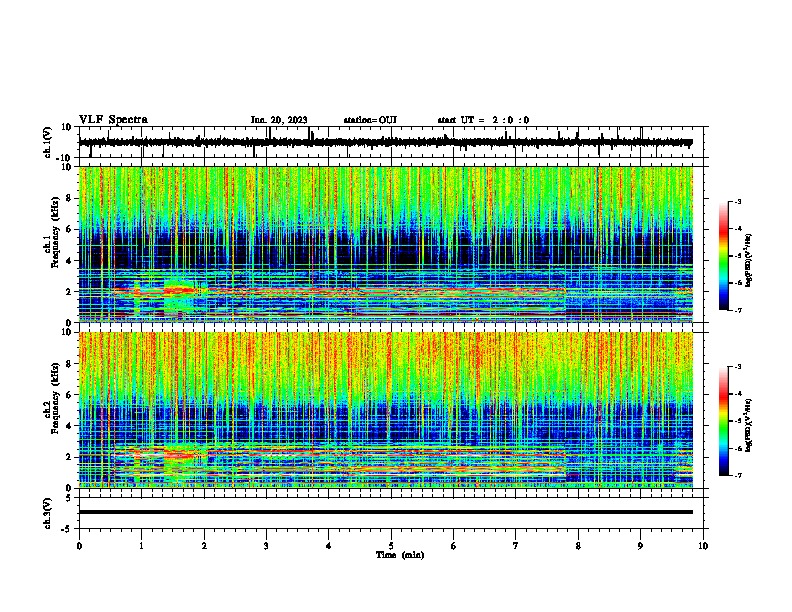The height and width of the screenshot is (612, 792).
Task: Click the "-7" label on ch.2 colorbar
Action: [738, 476]
